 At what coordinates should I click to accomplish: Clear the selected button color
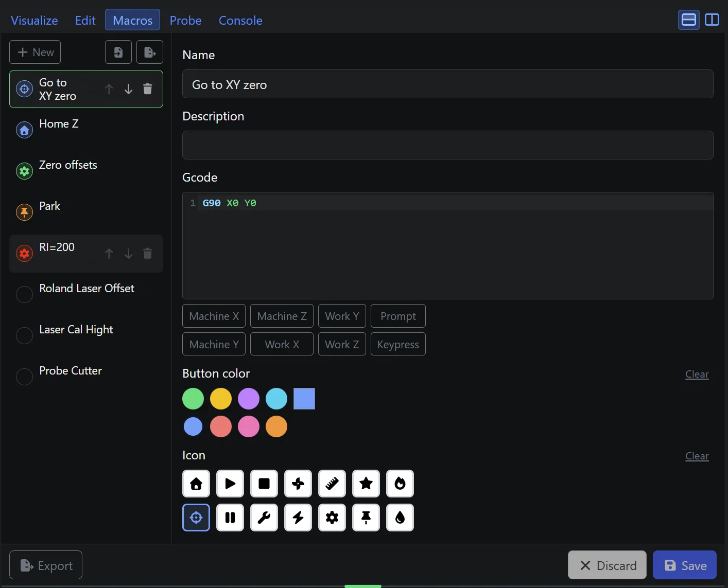click(x=697, y=374)
